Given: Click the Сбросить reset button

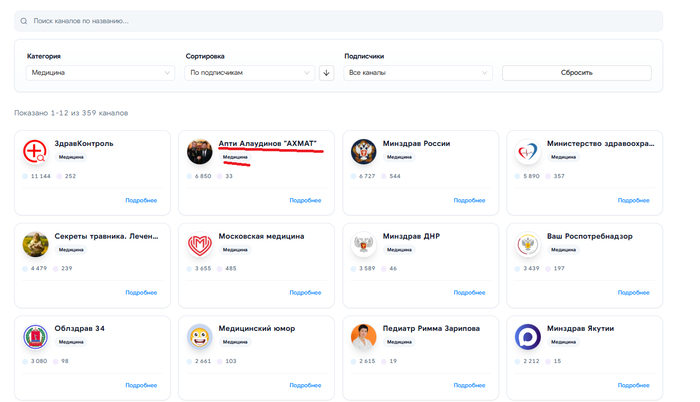Looking at the screenshot, I should [576, 73].
